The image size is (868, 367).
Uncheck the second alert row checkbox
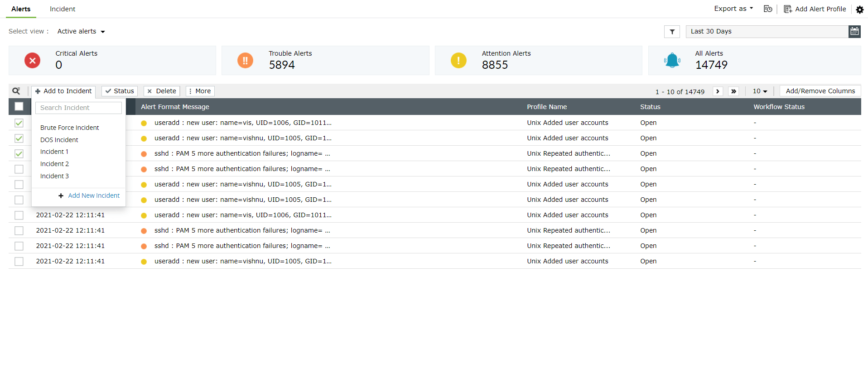19,138
